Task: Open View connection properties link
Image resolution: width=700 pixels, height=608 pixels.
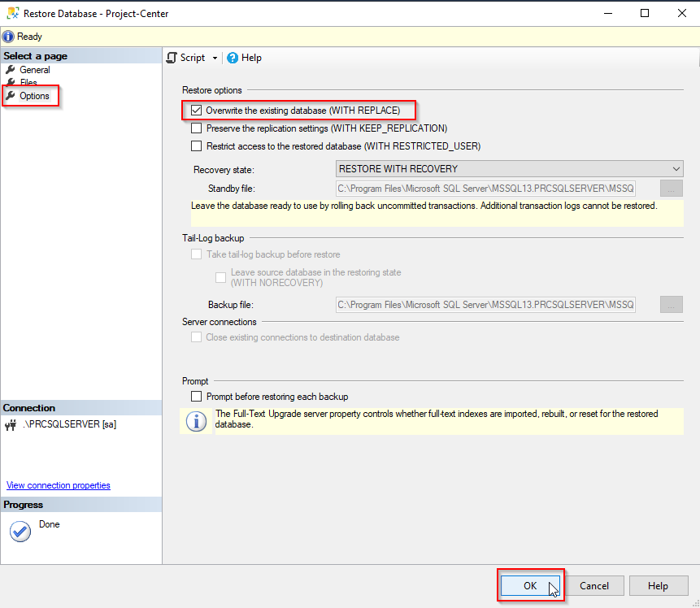Action: click(59, 485)
